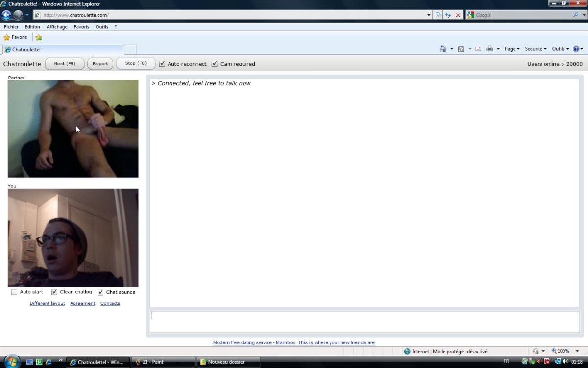The height and width of the screenshot is (368, 588).
Task: Switch to the '21 - Paint' taskbar window
Action: point(163,362)
